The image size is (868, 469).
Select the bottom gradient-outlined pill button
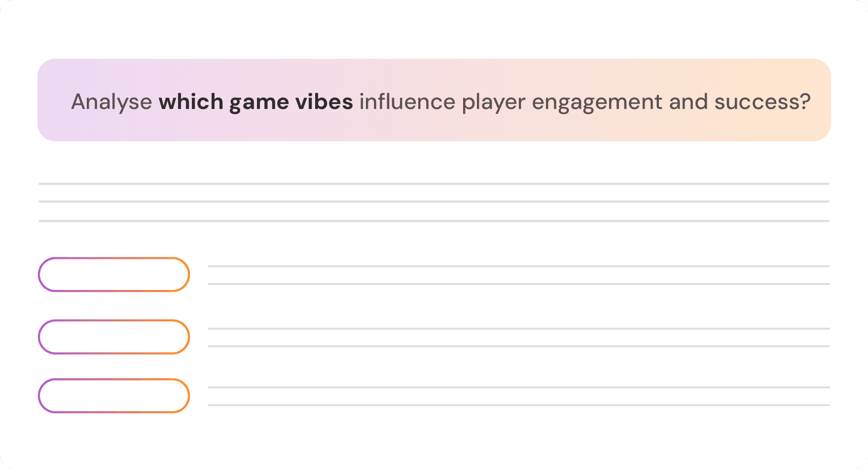114,396
